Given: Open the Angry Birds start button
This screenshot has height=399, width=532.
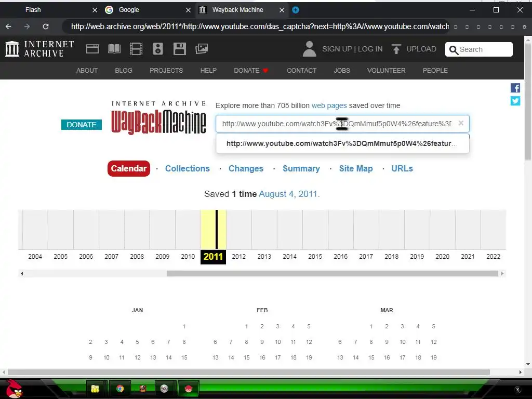Looking at the screenshot, I should pyautogui.click(x=14, y=389).
